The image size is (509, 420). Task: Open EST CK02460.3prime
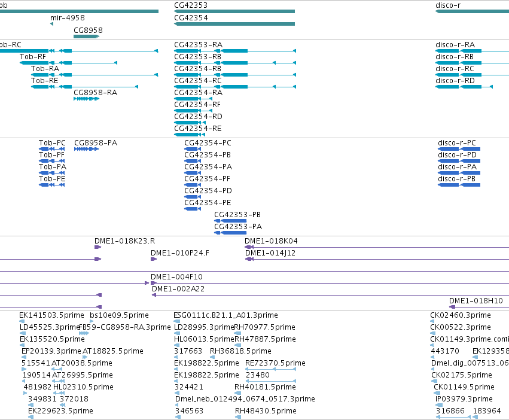432,321
